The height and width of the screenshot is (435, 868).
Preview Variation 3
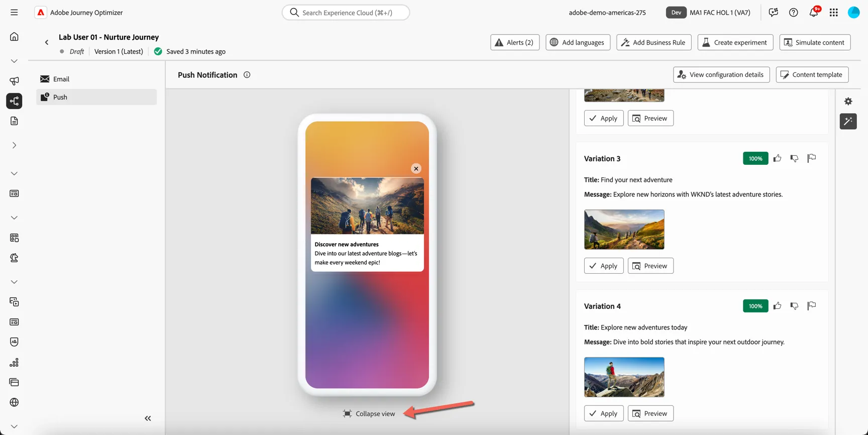650,266
